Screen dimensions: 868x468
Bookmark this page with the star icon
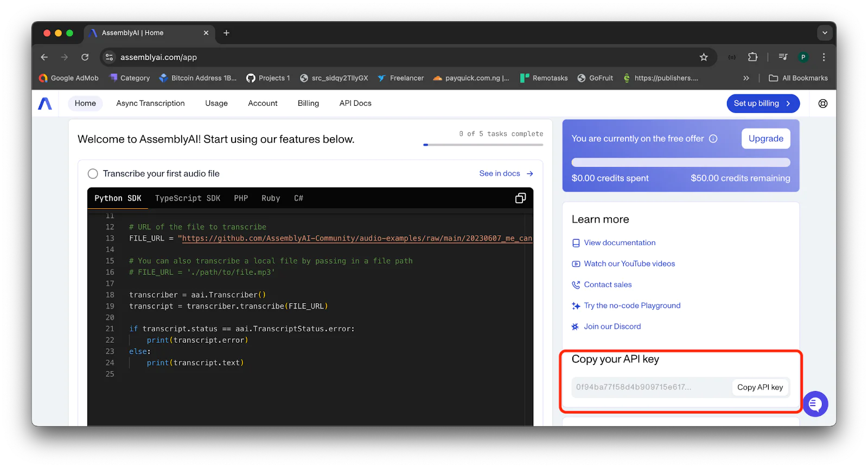[704, 57]
